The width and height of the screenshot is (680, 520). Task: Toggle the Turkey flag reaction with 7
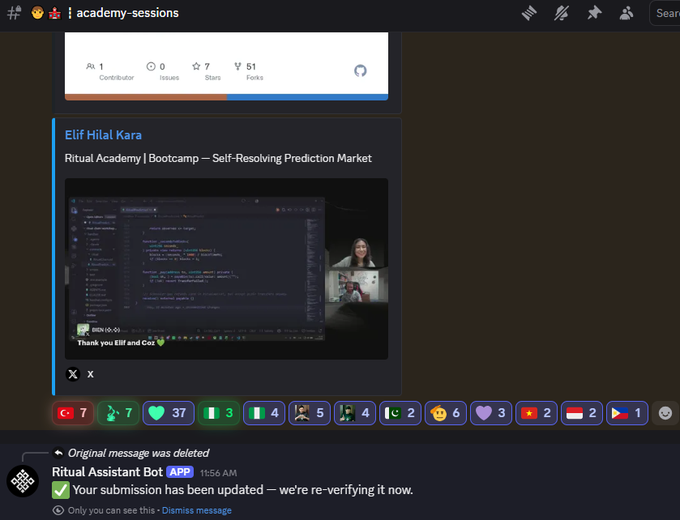coord(73,413)
